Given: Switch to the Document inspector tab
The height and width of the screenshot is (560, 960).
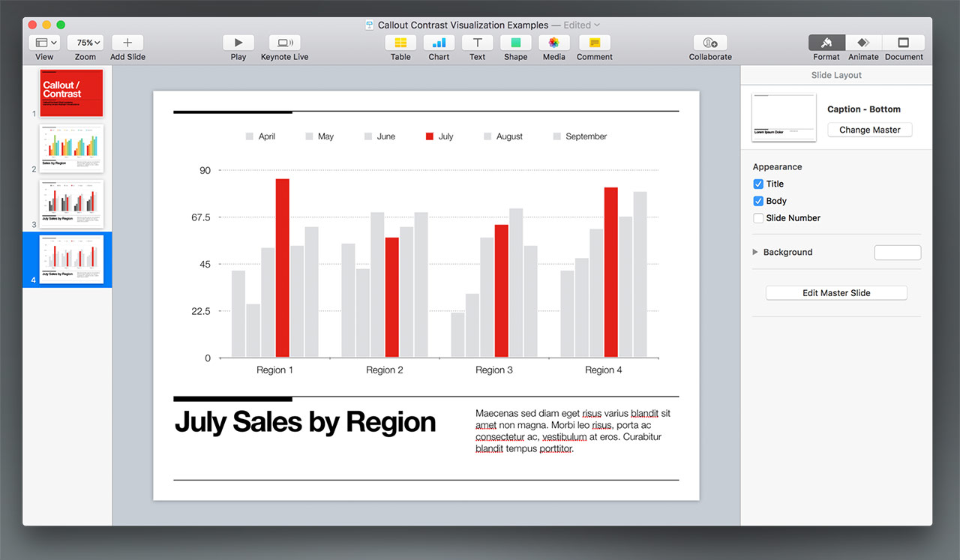Looking at the screenshot, I should click(903, 43).
